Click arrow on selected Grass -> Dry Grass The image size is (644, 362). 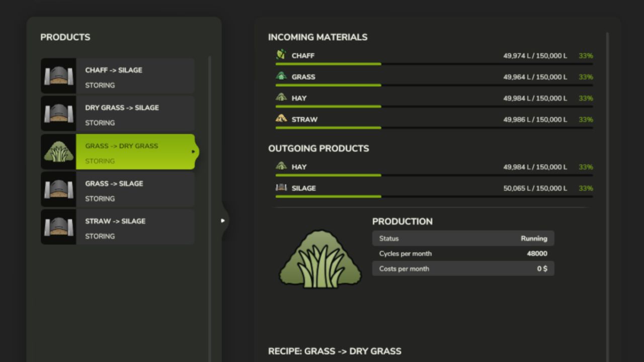(x=193, y=152)
